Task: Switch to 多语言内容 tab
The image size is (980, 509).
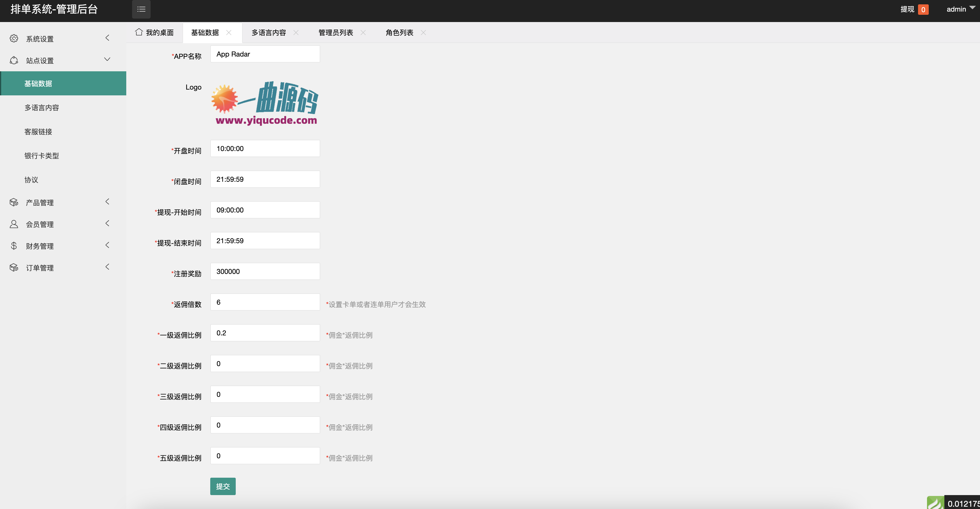Action: click(268, 32)
